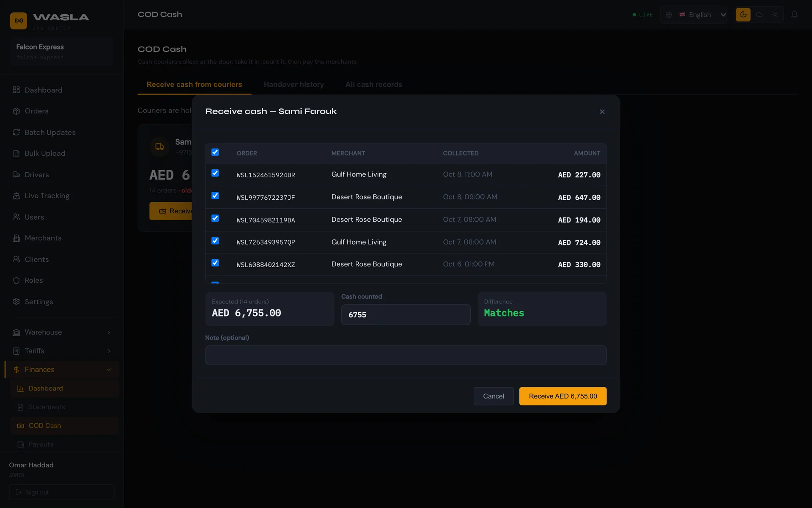Click the Wasla logo icon
Screen dimensions: 812x508
(x=19, y=20)
